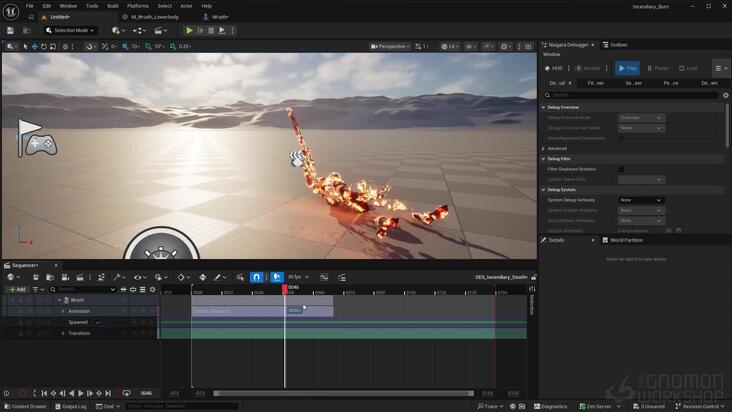Open the Lit view mode dropdown
This screenshot has width=732, height=412.
[450, 47]
